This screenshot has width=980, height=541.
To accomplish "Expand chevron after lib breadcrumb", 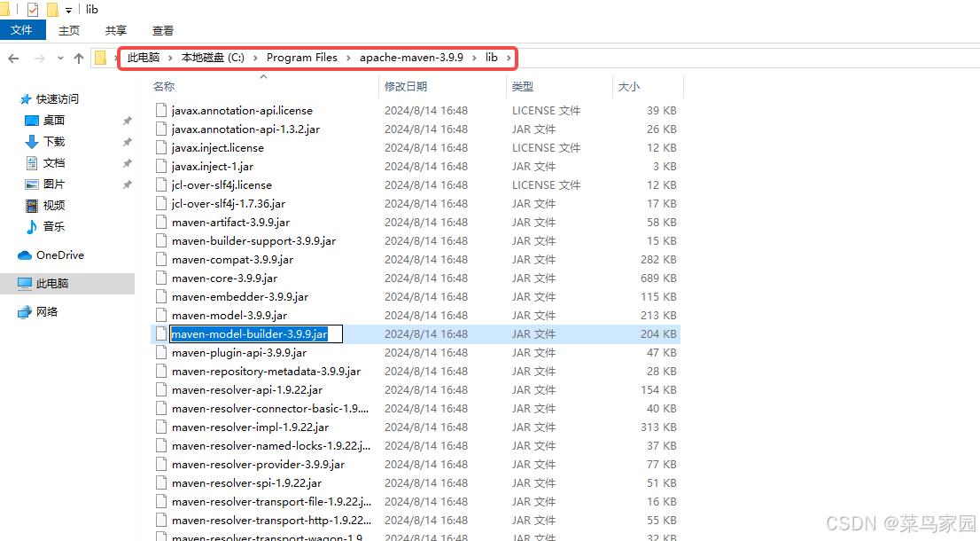I will click(x=509, y=59).
